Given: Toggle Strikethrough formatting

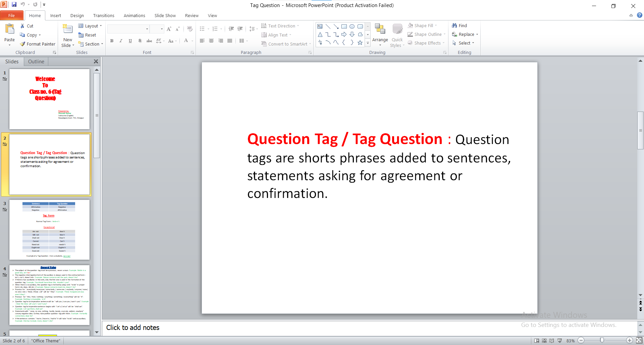Looking at the screenshot, I should [149, 41].
